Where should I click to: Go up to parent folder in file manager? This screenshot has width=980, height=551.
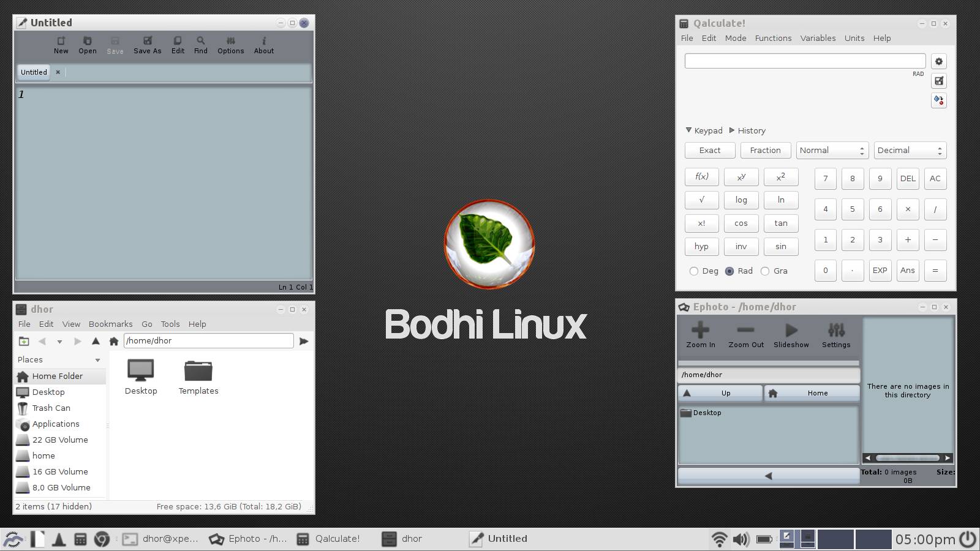(x=96, y=341)
